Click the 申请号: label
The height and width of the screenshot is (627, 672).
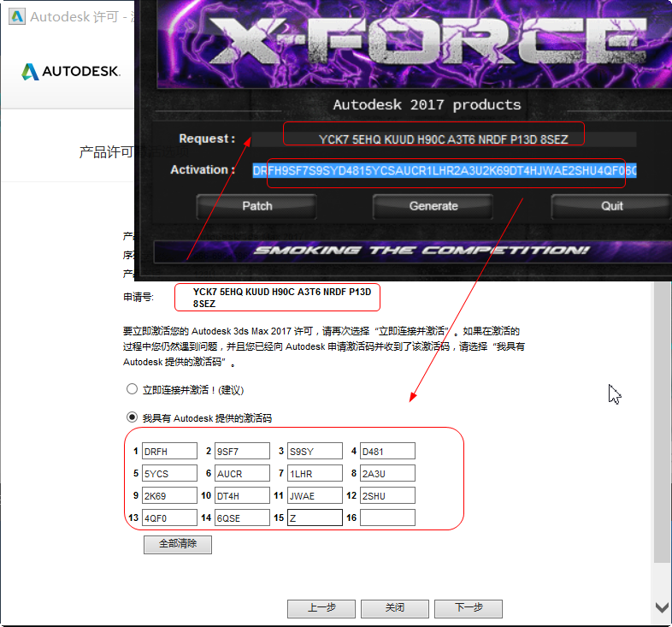click(139, 297)
